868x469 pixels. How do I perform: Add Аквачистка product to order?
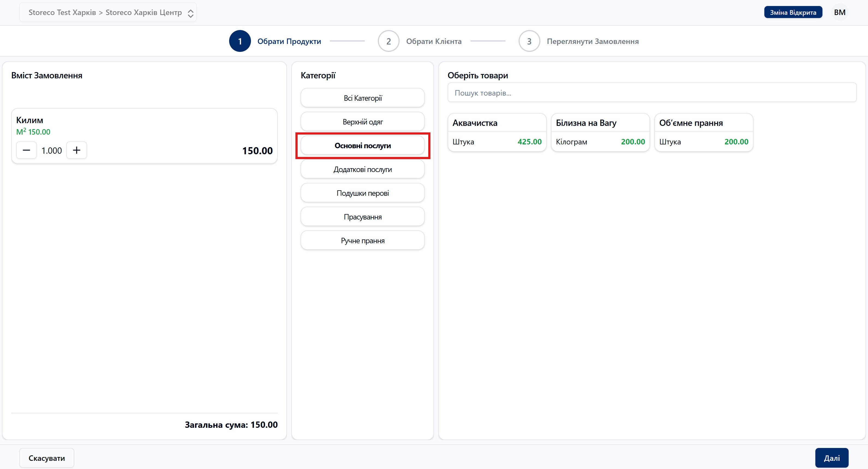[x=497, y=132]
